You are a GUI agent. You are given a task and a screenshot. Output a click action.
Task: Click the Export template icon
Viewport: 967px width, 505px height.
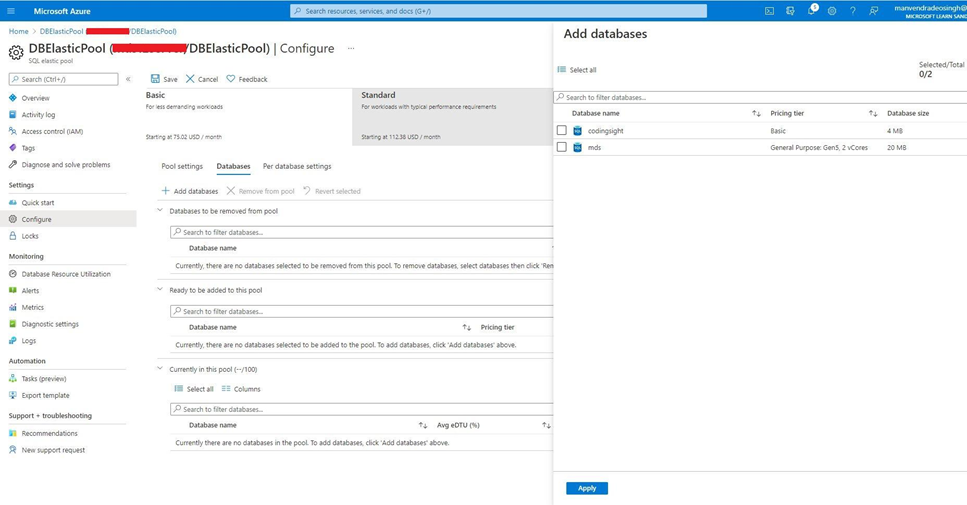pyautogui.click(x=13, y=395)
